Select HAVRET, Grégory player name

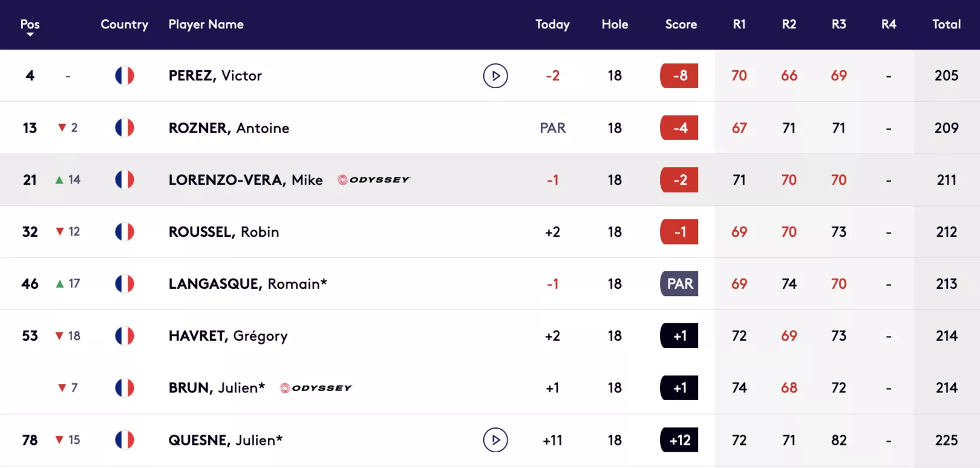[228, 336]
